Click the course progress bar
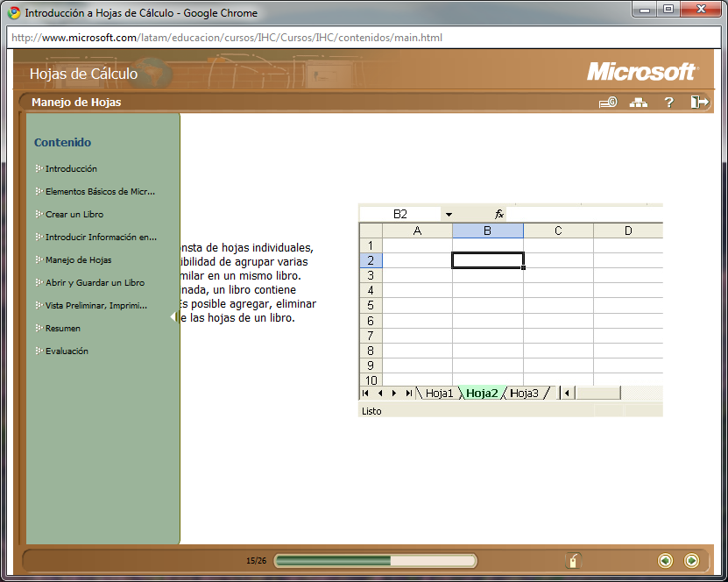 click(x=375, y=561)
